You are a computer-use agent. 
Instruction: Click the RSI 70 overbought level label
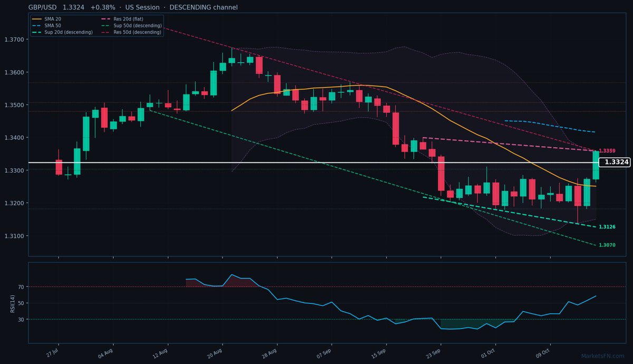pos(21,287)
